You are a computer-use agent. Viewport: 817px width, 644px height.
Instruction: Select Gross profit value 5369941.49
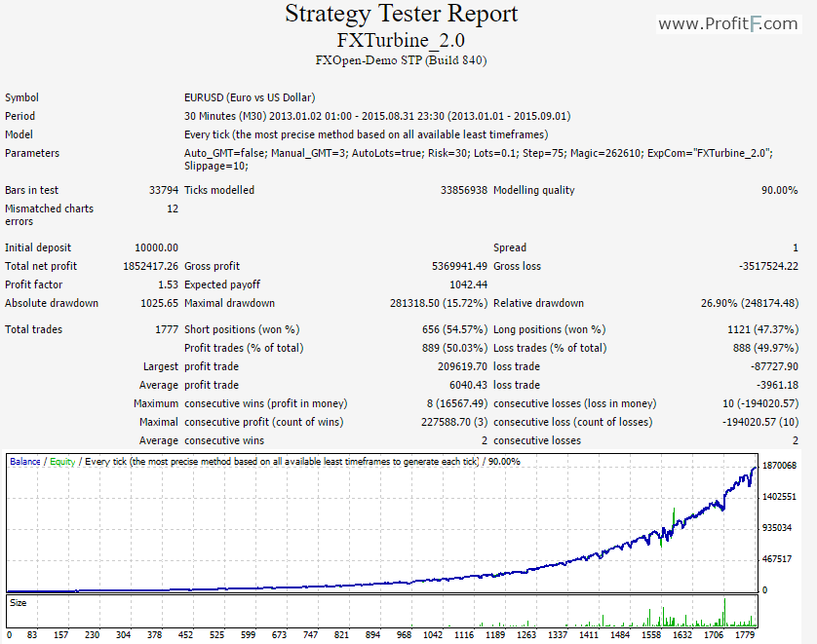click(x=459, y=267)
